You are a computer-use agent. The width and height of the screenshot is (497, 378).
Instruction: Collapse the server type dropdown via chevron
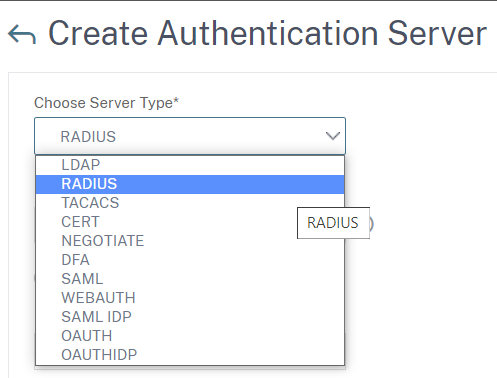pos(333,136)
